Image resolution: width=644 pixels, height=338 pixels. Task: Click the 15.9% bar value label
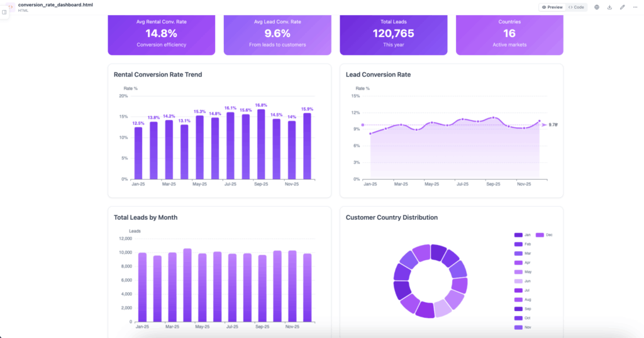[307, 109]
